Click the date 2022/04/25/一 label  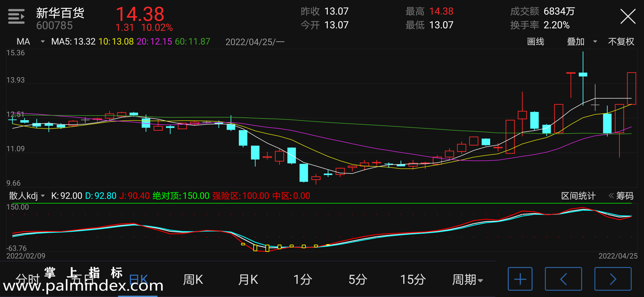(x=255, y=42)
